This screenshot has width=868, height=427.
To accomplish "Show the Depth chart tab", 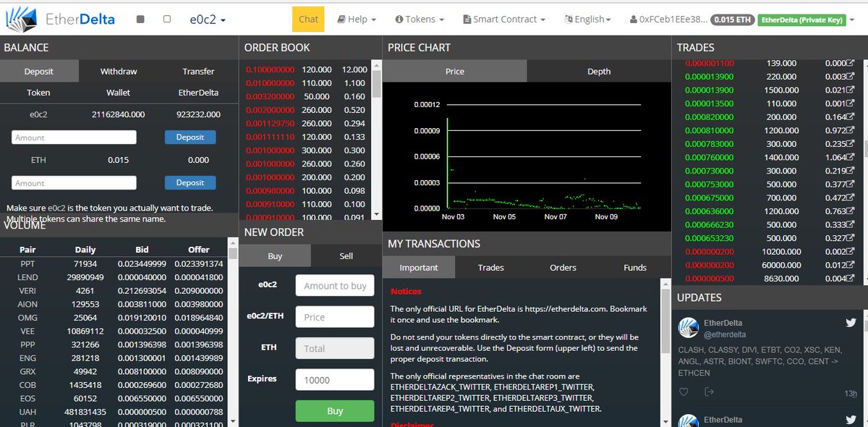I will click(599, 71).
